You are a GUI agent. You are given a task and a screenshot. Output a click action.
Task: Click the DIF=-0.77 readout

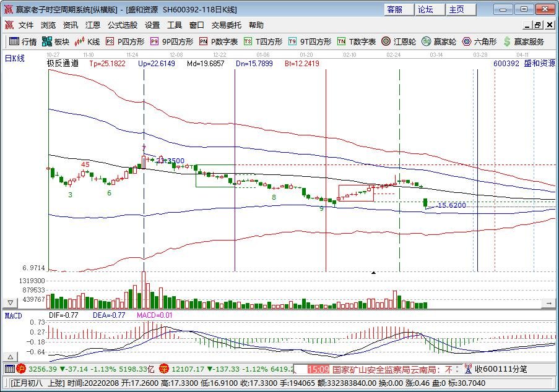[64, 315]
